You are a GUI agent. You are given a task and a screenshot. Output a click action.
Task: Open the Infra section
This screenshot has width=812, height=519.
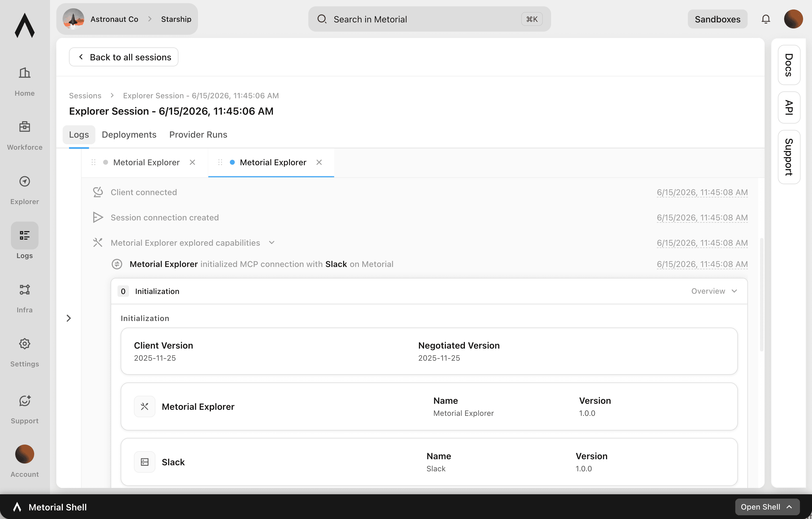(25, 298)
